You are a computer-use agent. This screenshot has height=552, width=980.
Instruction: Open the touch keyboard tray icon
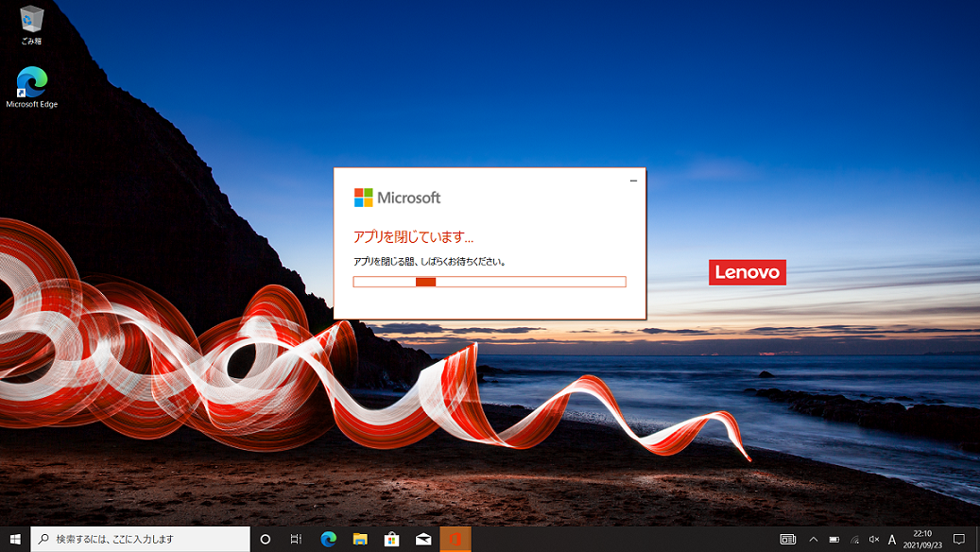pyautogui.click(x=787, y=539)
